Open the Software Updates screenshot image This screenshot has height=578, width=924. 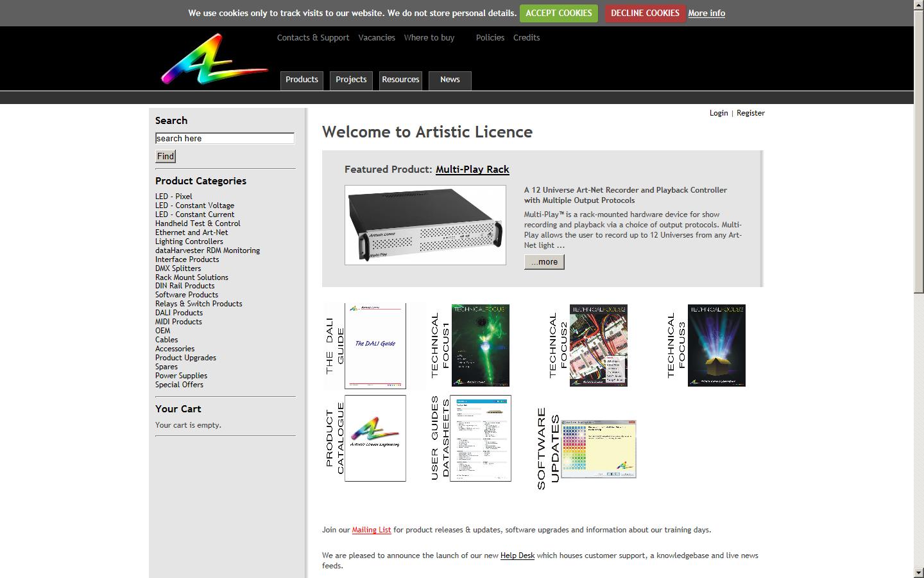[x=598, y=449]
